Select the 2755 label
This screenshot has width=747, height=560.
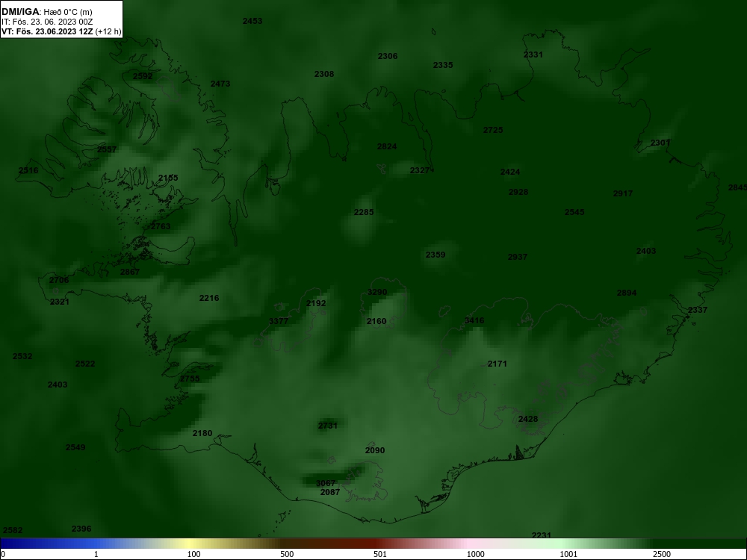[x=190, y=379]
